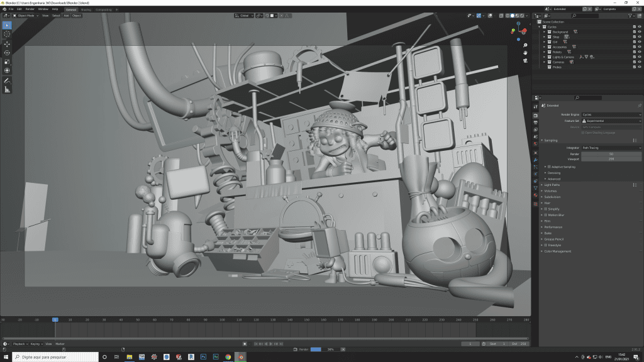Click the render progress bar

[x=325, y=349]
